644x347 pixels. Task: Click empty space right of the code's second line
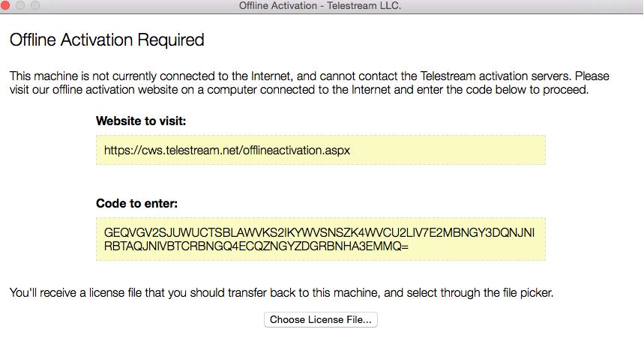point(480,246)
